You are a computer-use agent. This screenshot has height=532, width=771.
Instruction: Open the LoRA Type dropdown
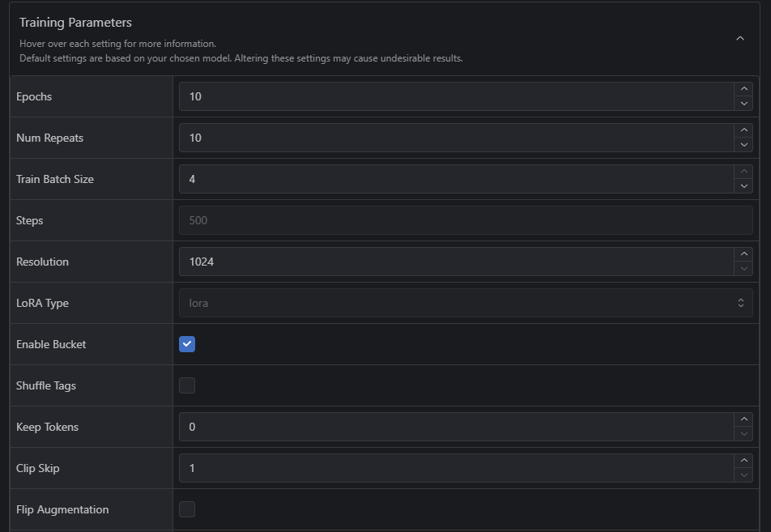466,303
